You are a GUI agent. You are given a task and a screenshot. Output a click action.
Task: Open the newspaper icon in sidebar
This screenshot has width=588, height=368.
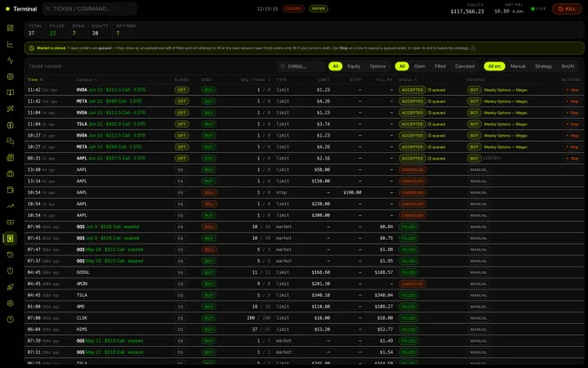tap(10, 158)
